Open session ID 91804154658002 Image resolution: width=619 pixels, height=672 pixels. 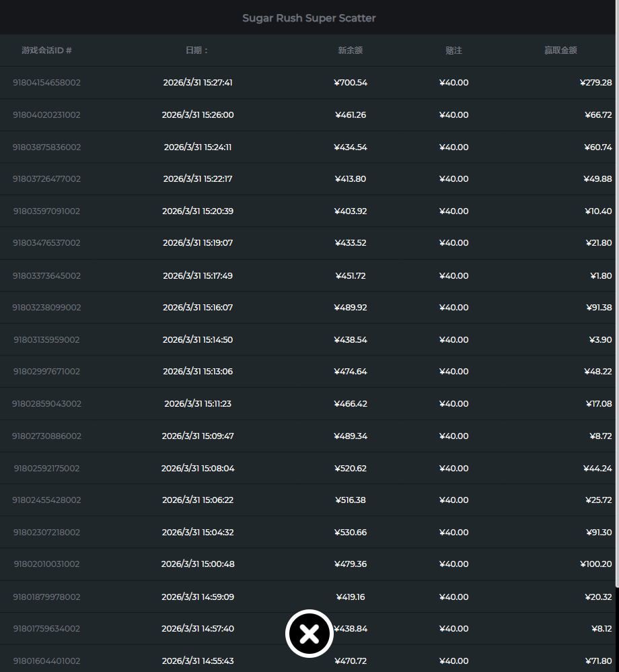(x=46, y=83)
